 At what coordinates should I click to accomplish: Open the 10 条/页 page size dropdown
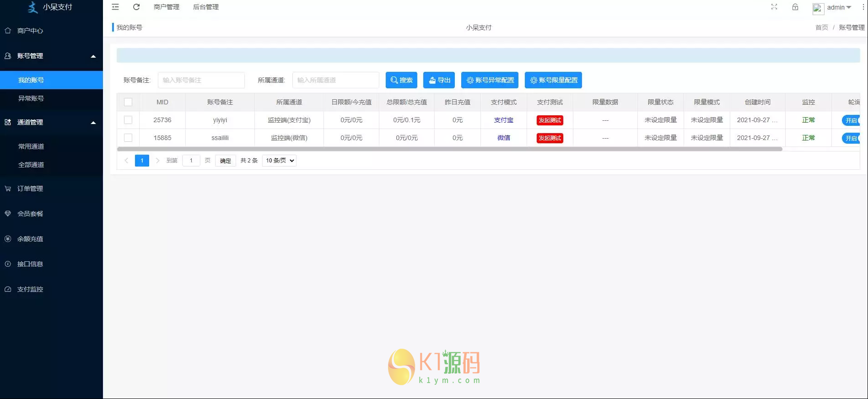click(x=279, y=161)
